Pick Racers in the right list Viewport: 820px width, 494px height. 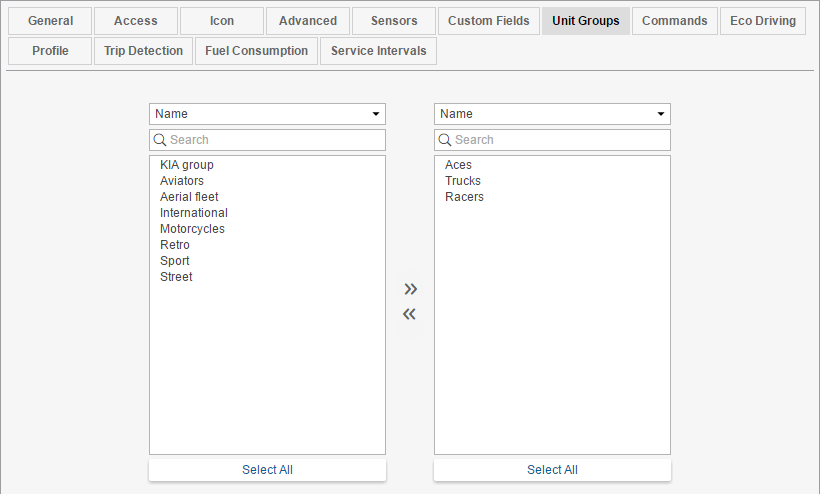click(464, 197)
